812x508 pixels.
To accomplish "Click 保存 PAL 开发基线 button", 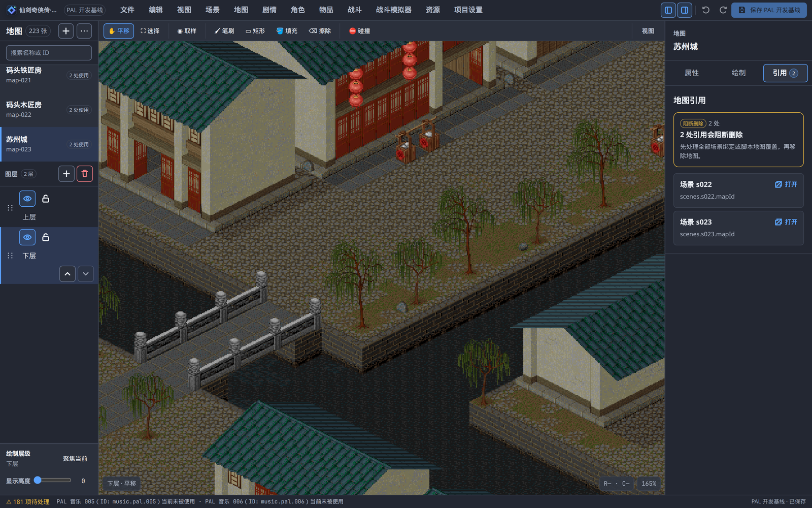I will click(x=769, y=10).
